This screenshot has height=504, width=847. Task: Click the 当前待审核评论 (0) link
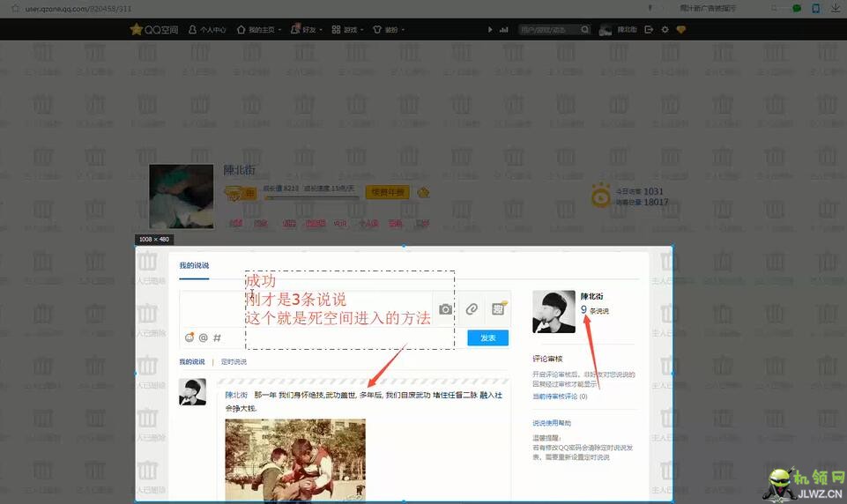coord(560,396)
